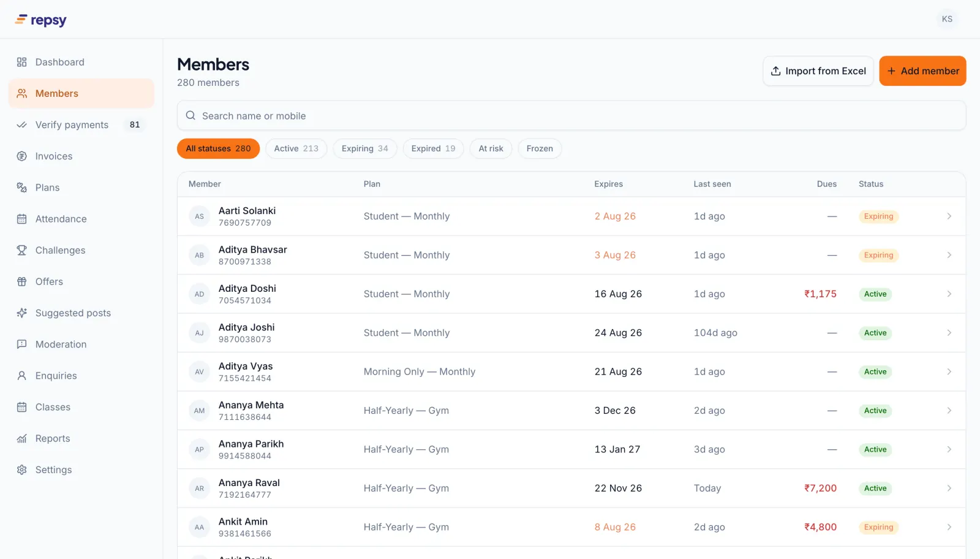
Task: Click the Dashboard grid icon in sidebar
Action: 22,62
